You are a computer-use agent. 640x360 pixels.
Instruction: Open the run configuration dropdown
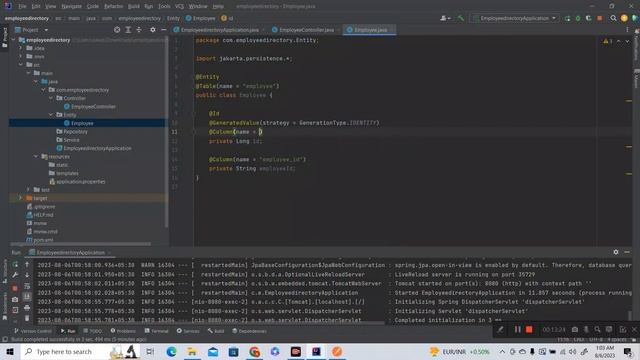(x=514, y=18)
